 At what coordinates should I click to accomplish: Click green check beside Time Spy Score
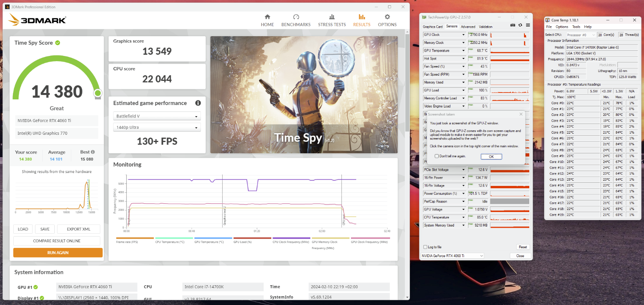point(58,43)
